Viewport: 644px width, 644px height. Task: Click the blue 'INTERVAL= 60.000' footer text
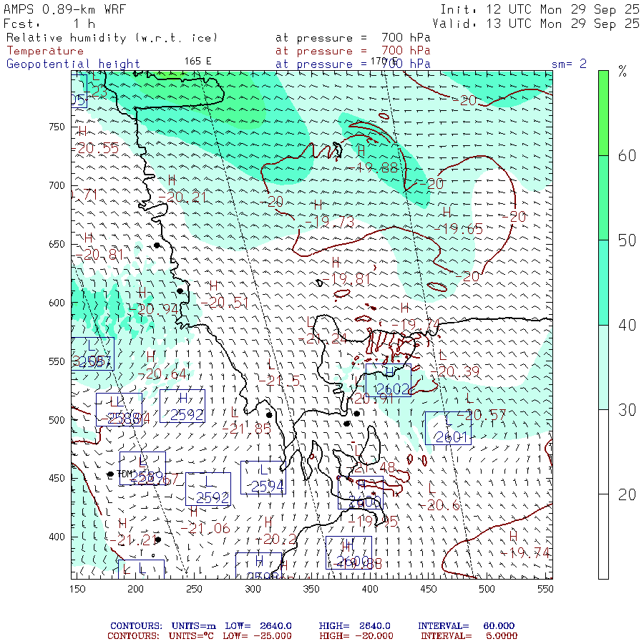click(466, 626)
